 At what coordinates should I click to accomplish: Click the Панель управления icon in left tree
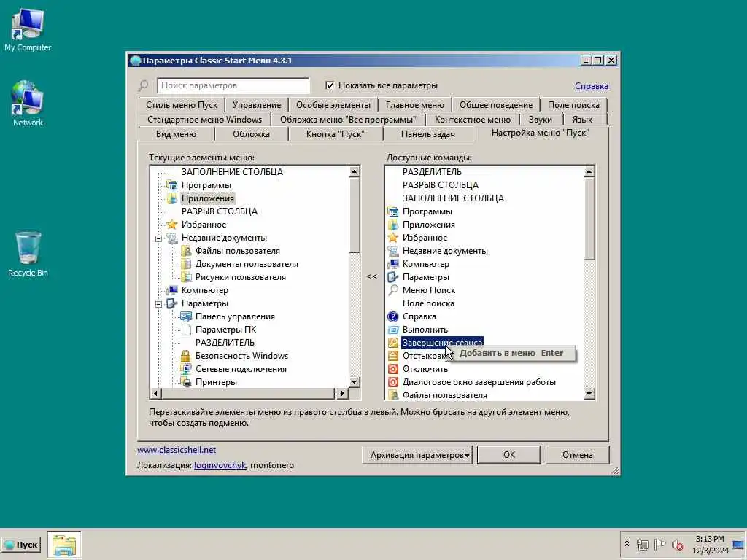[186, 316]
